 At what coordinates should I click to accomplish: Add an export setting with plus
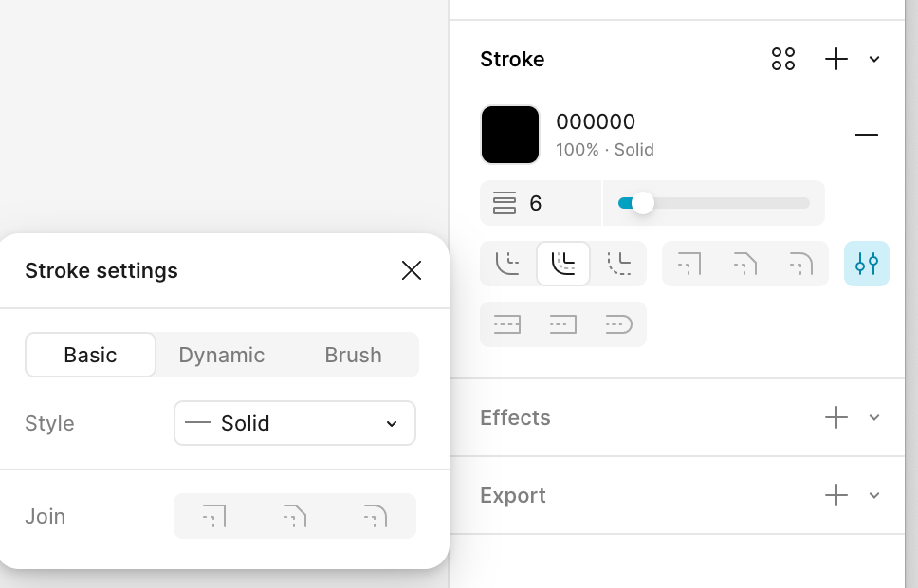coord(836,495)
